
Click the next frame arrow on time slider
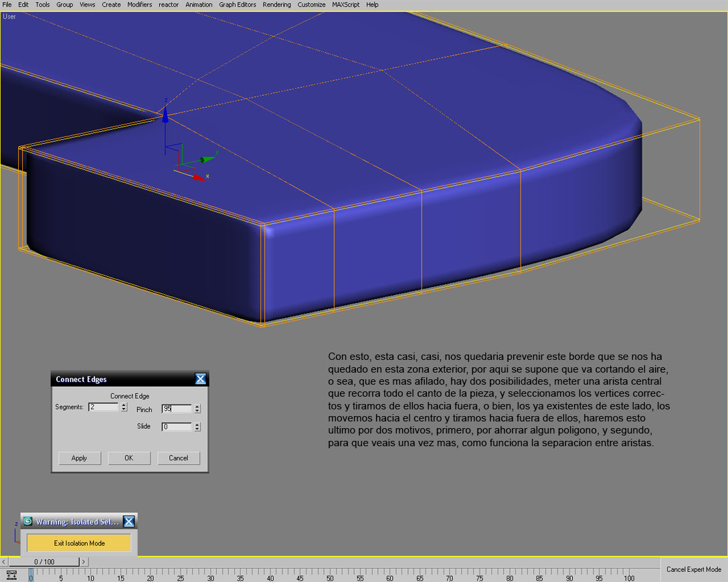[x=84, y=561]
